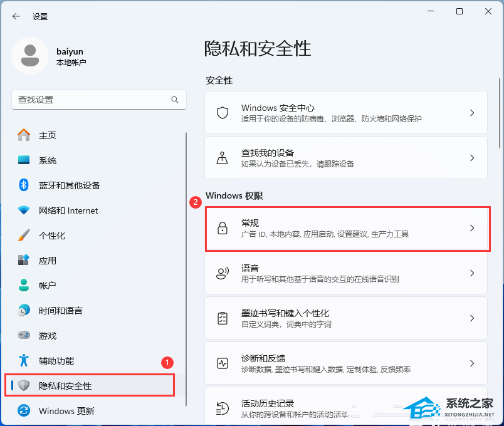This screenshot has width=504, height=426.
Task: Click the 诊断和反馈 pulse icon
Action: [223, 363]
